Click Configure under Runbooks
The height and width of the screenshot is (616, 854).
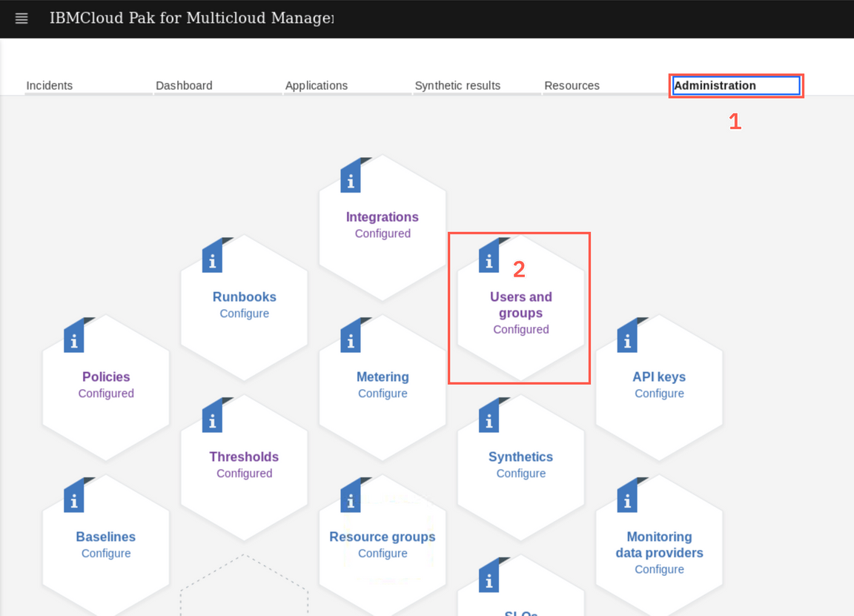[x=244, y=314]
